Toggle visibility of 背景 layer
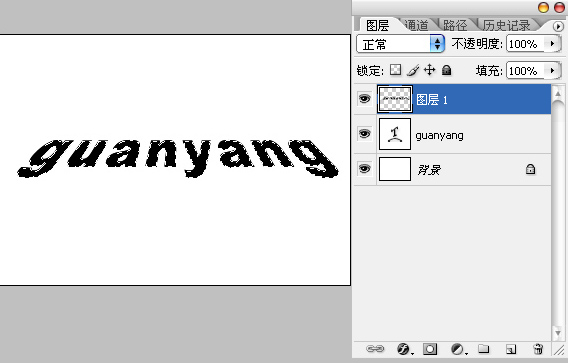This screenshot has height=363, width=568. (365, 168)
